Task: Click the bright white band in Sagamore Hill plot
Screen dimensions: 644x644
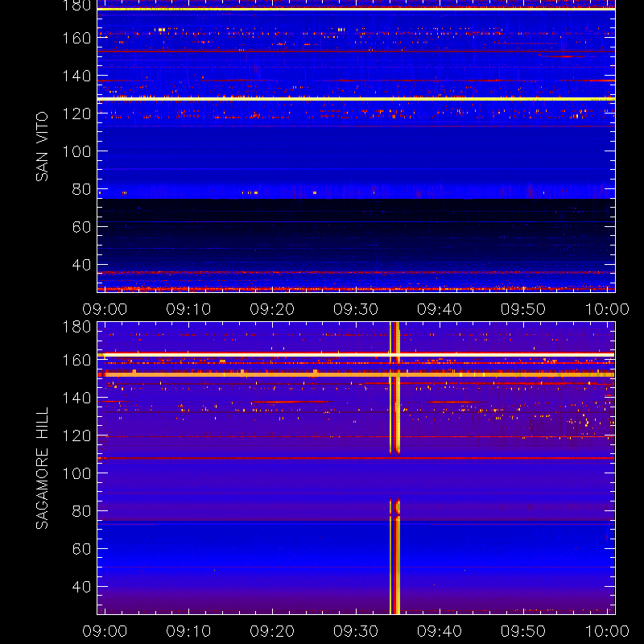Action: click(356, 354)
